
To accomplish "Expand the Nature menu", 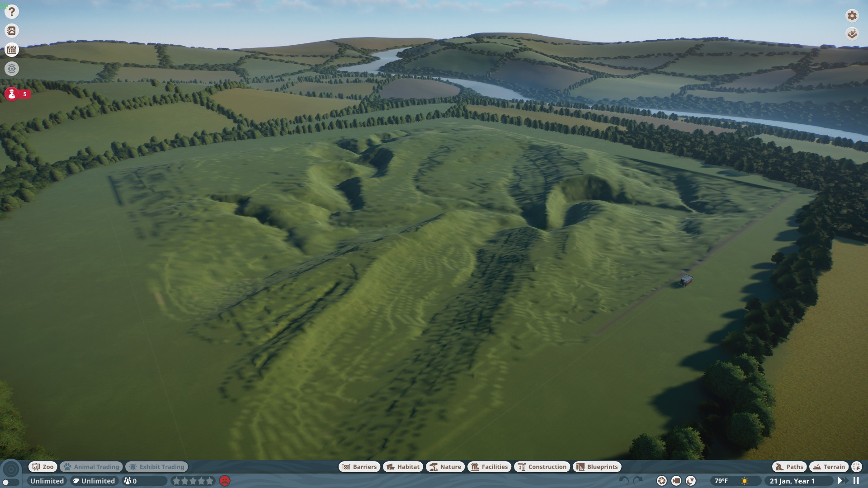I will click(445, 467).
